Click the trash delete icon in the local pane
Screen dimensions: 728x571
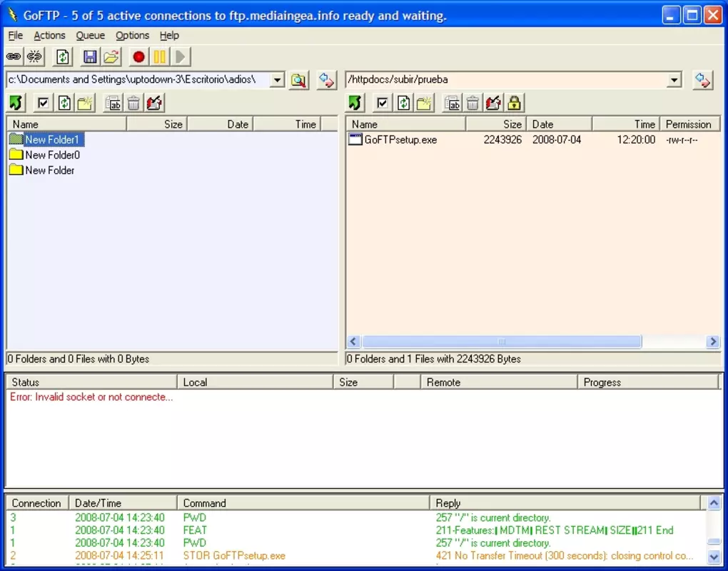(133, 103)
